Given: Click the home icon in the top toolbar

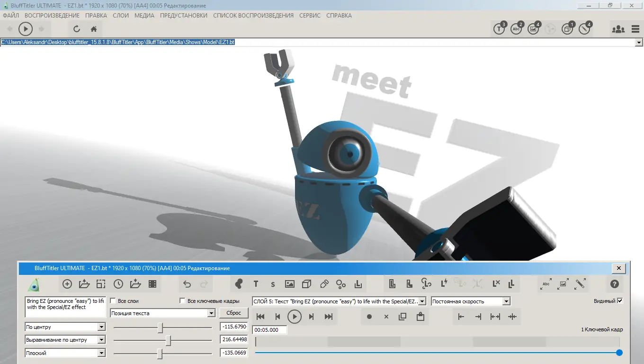Looking at the screenshot, I should coord(94,29).
